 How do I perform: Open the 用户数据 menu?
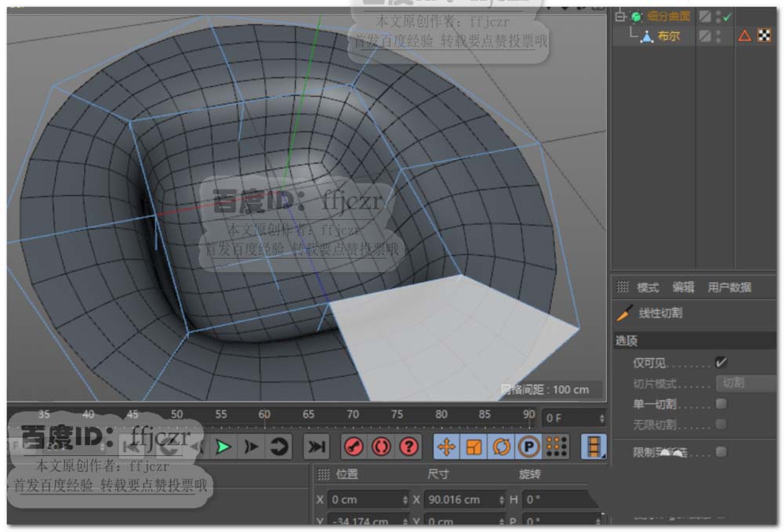tap(729, 288)
